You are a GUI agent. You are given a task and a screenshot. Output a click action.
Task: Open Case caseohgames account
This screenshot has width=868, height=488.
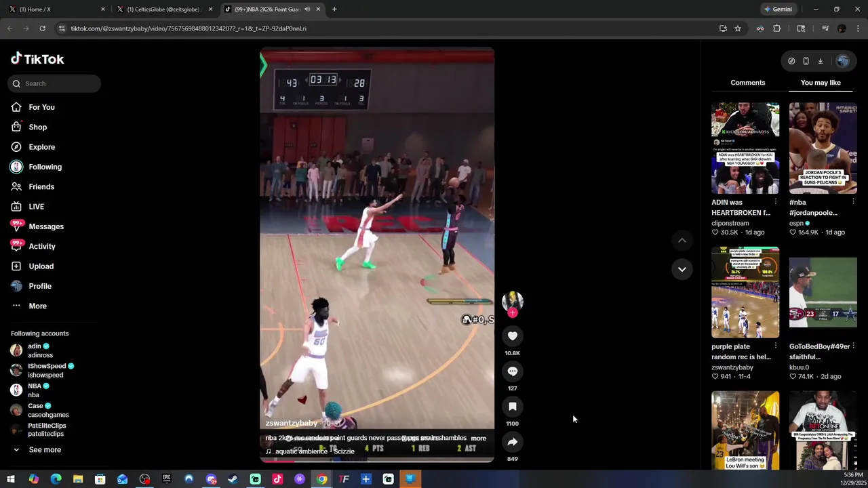click(39, 410)
